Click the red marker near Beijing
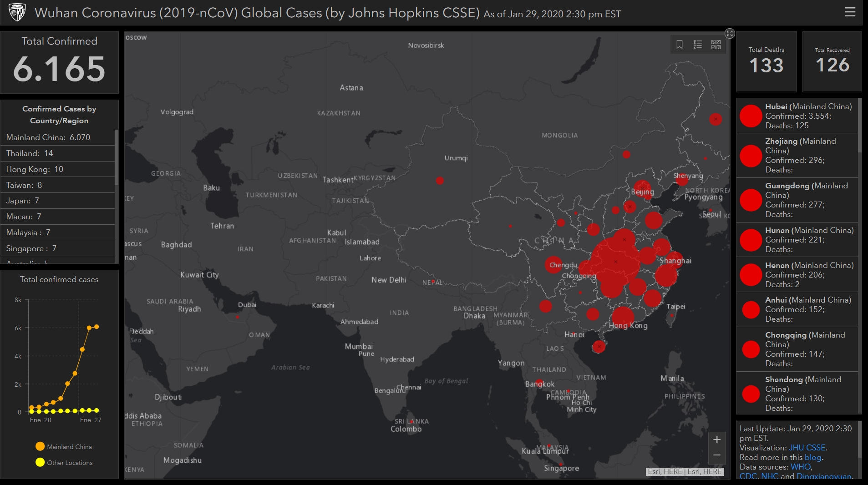The image size is (868, 485). click(x=642, y=187)
